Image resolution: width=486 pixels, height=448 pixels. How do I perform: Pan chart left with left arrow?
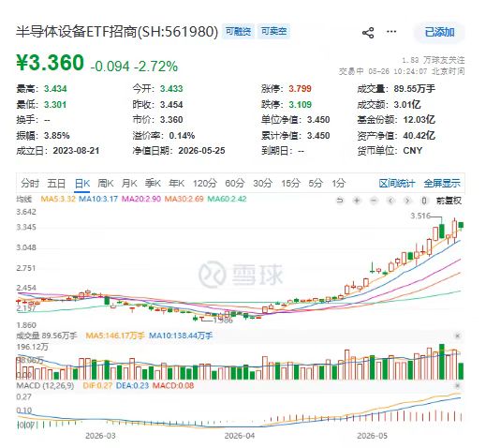pyautogui.click(x=390, y=201)
